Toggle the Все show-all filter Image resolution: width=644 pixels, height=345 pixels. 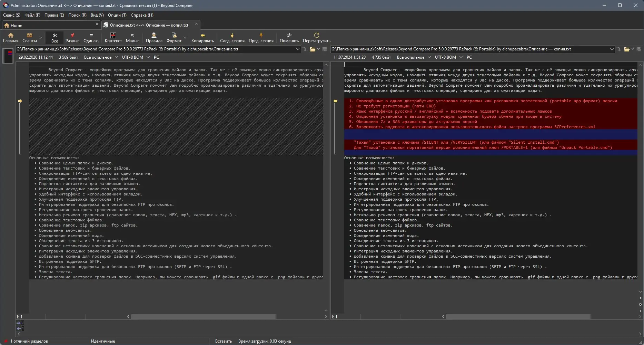point(55,38)
